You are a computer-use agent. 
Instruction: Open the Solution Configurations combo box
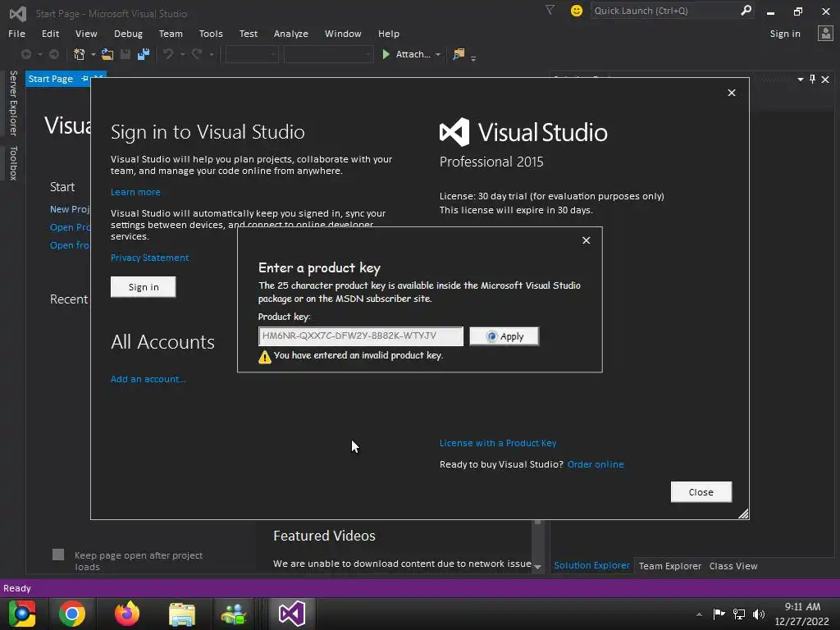[x=252, y=54]
